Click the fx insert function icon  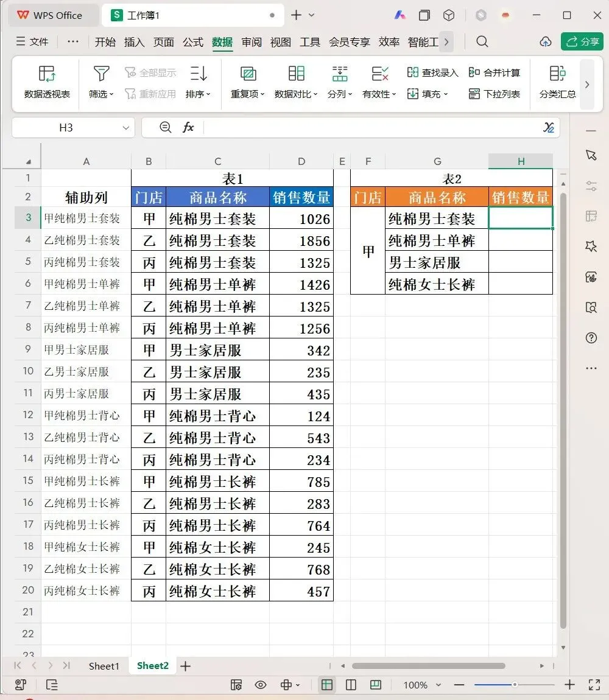pos(188,127)
